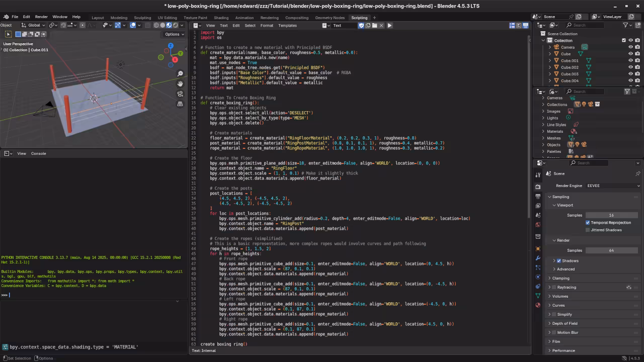This screenshot has width=644, height=362.
Task: Click the pan hand icon in viewport
Action: (180, 84)
